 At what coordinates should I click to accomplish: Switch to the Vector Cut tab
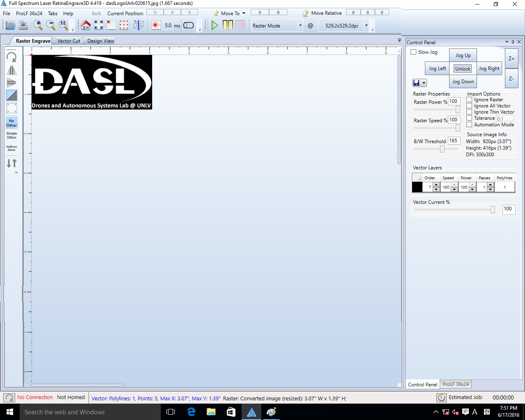click(68, 41)
